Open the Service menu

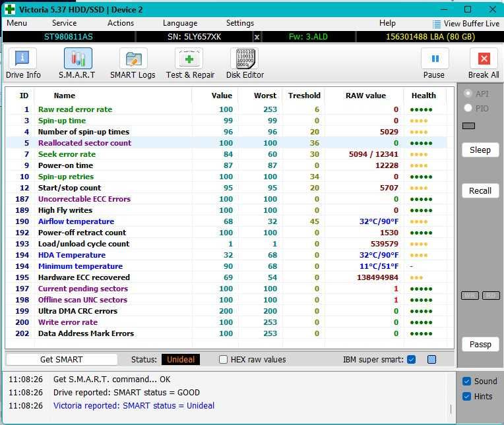click(64, 23)
